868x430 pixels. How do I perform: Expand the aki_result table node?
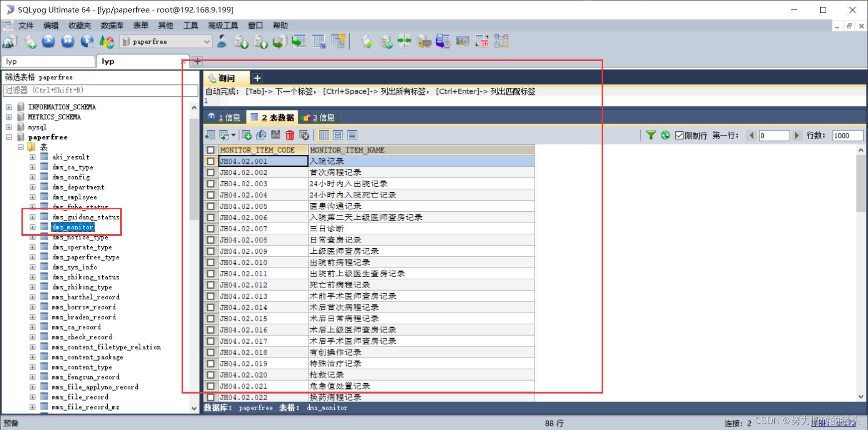click(32, 157)
